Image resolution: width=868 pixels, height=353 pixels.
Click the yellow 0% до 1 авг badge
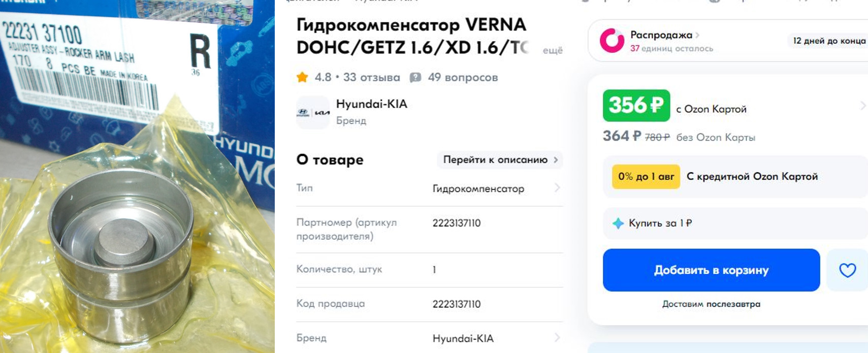pyautogui.click(x=646, y=177)
